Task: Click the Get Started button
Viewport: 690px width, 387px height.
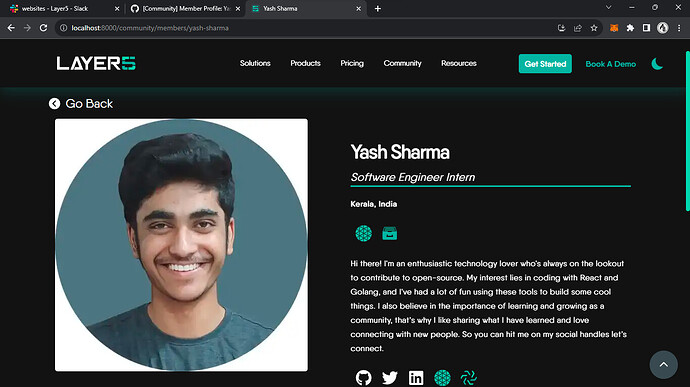Action: pyautogui.click(x=545, y=64)
